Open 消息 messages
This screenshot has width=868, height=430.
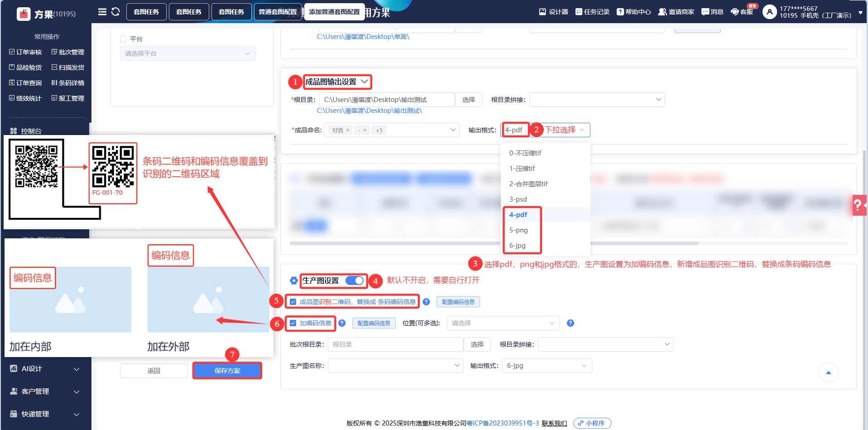coord(712,12)
